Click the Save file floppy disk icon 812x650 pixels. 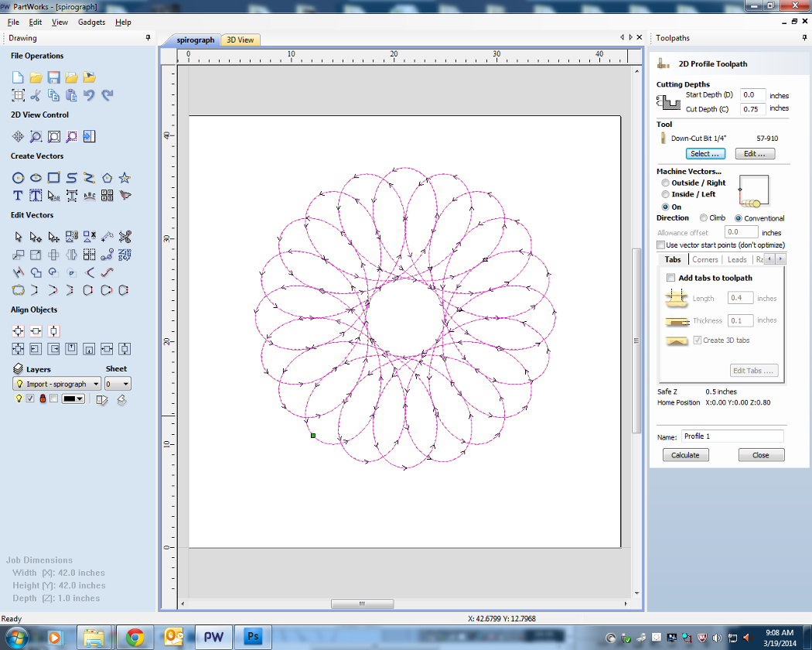click(53, 77)
